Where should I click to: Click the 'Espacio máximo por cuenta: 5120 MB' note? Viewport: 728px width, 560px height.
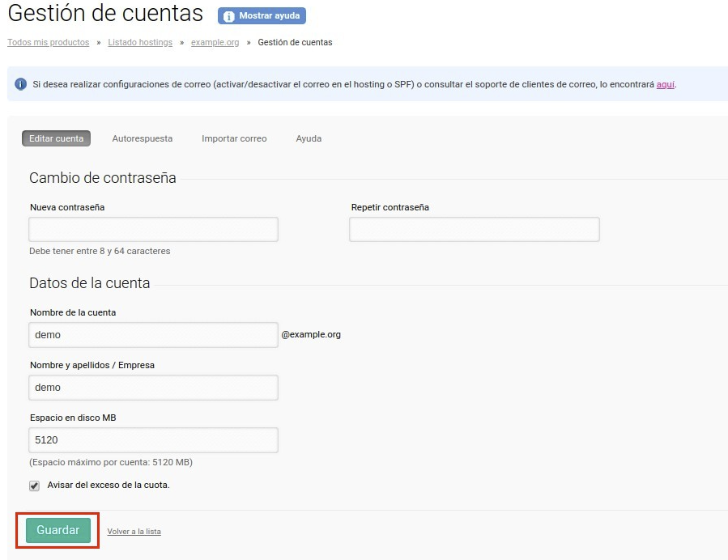point(110,462)
